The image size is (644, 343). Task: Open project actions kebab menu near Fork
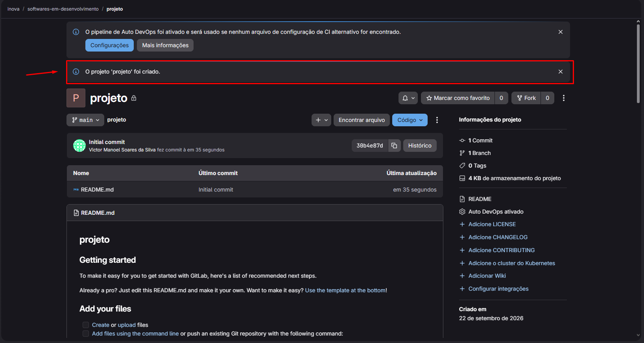click(x=564, y=98)
